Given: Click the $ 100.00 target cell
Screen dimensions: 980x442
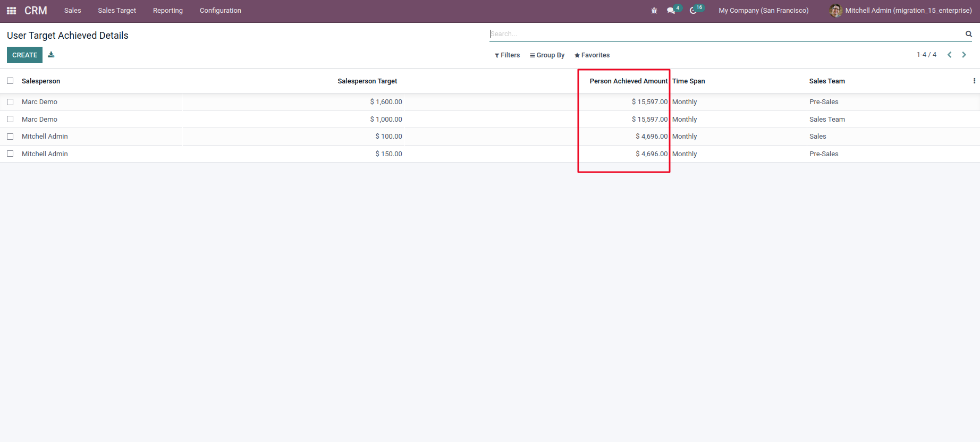Looking at the screenshot, I should click(x=388, y=137).
